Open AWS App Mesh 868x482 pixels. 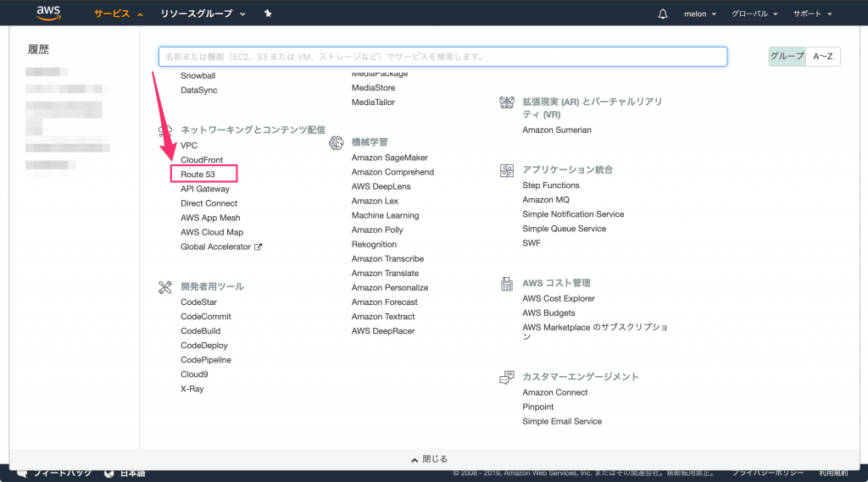210,218
